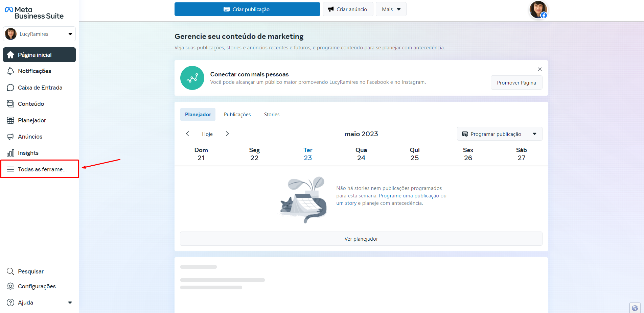Select Dom 21 in the calendar

[x=201, y=154]
